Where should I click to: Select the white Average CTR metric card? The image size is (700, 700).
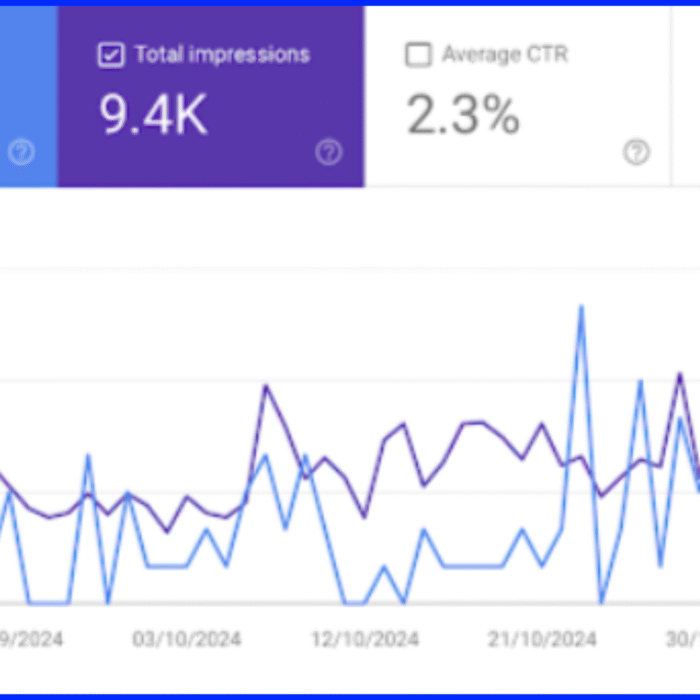[517, 97]
